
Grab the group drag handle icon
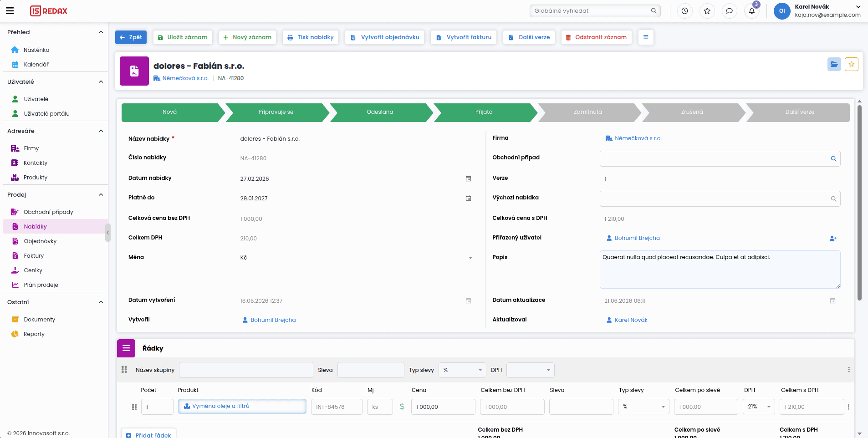point(124,370)
